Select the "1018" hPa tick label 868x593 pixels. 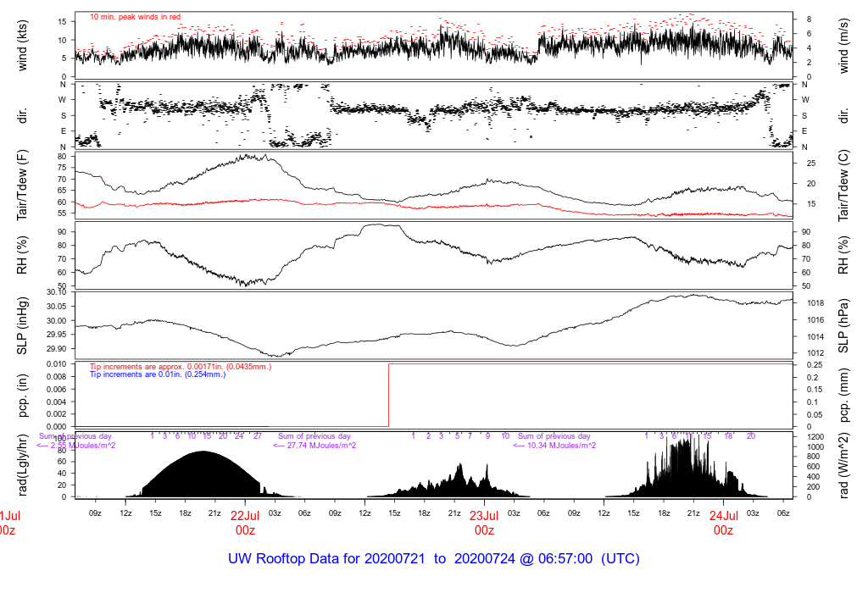tap(815, 303)
